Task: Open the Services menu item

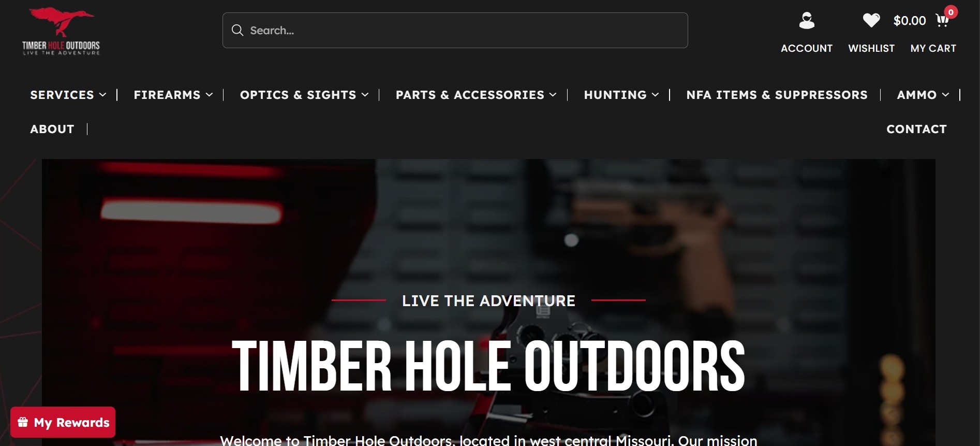Action: coord(62,95)
